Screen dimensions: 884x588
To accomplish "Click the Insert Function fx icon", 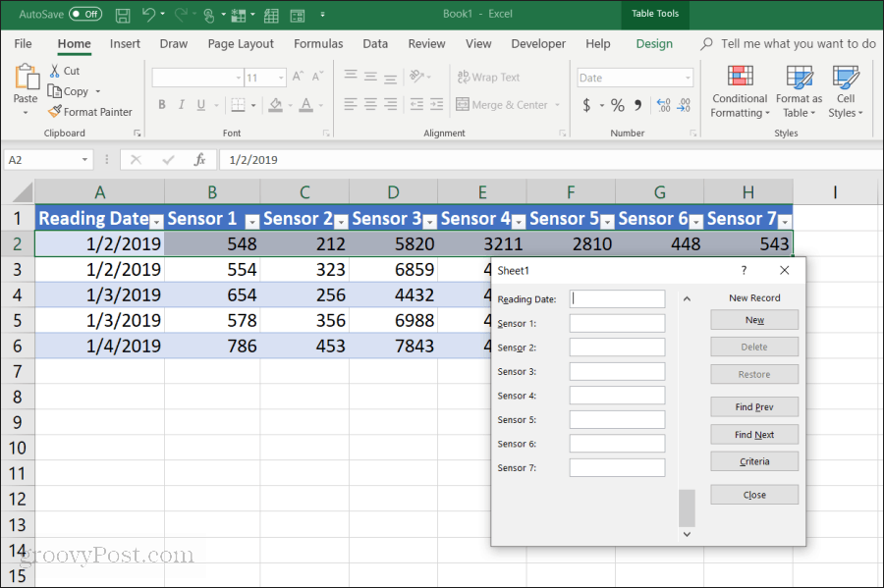I will pyautogui.click(x=199, y=160).
